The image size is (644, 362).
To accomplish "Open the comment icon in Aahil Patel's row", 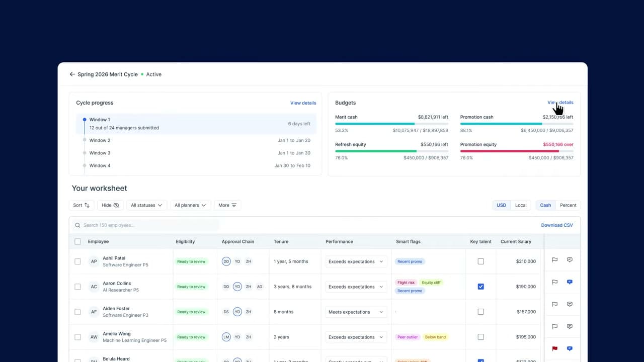I will pyautogui.click(x=570, y=260).
